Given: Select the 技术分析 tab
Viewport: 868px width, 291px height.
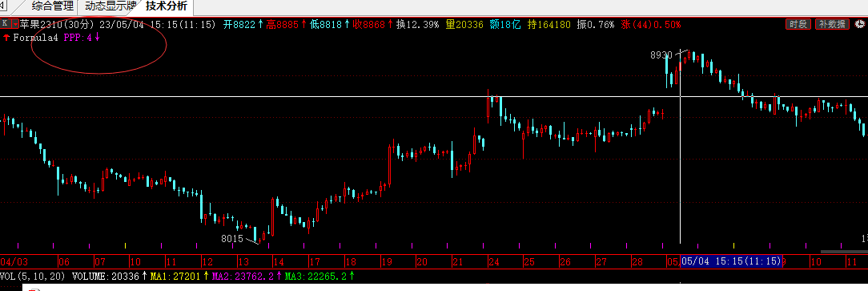Looking at the screenshot, I should (166, 7).
